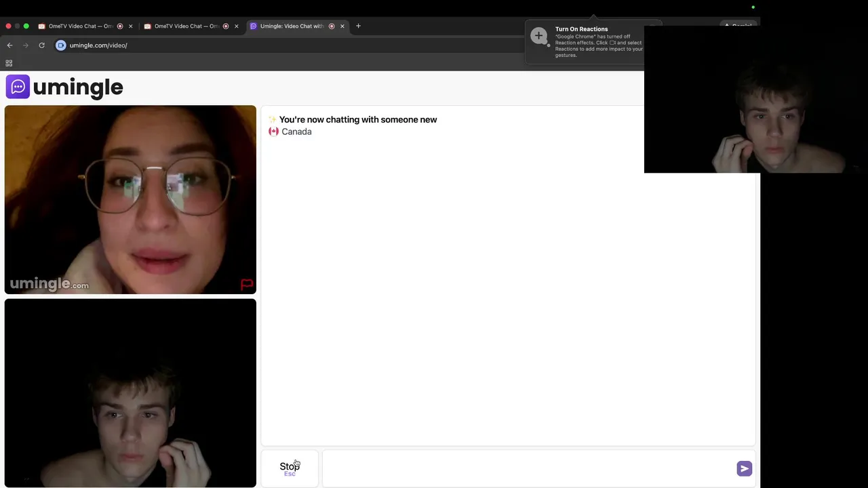The height and width of the screenshot is (488, 868).
Task: Click the red report flag on stranger's video
Action: pyautogui.click(x=247, y=285)
